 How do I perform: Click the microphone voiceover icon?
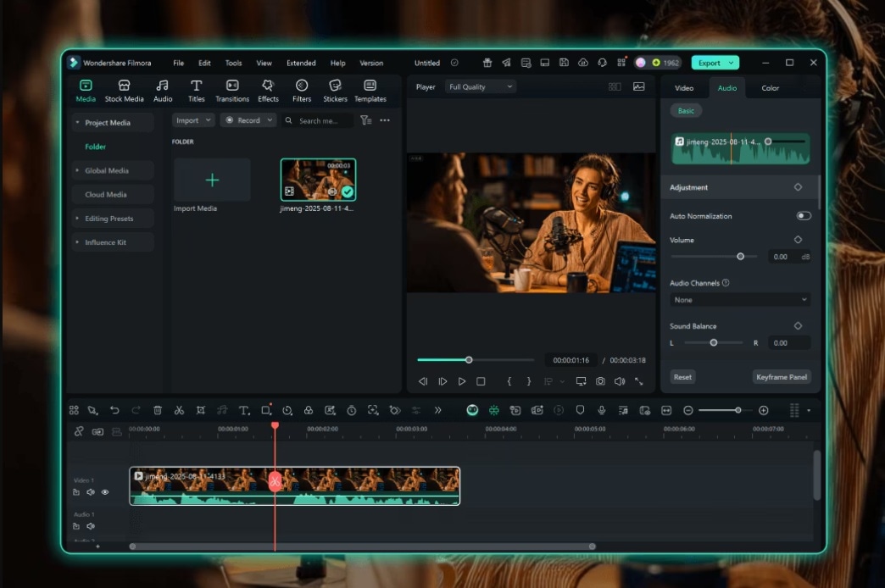coord(602,410)
